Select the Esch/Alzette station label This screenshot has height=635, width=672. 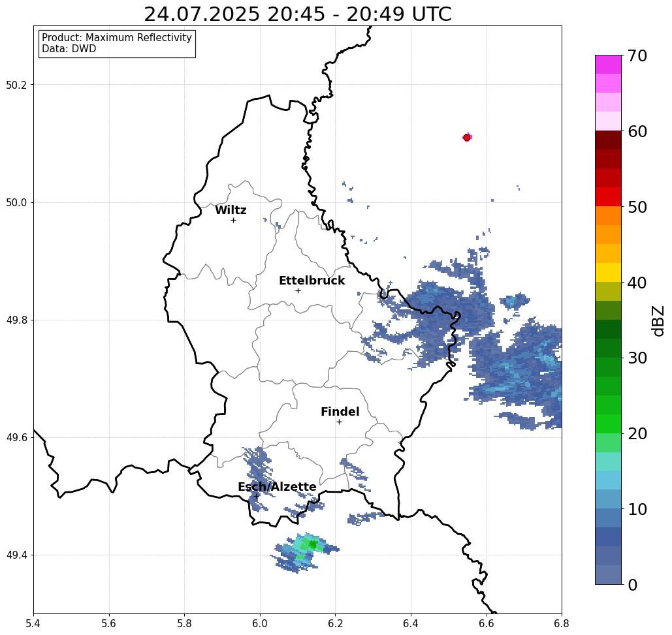click(278, 487)
